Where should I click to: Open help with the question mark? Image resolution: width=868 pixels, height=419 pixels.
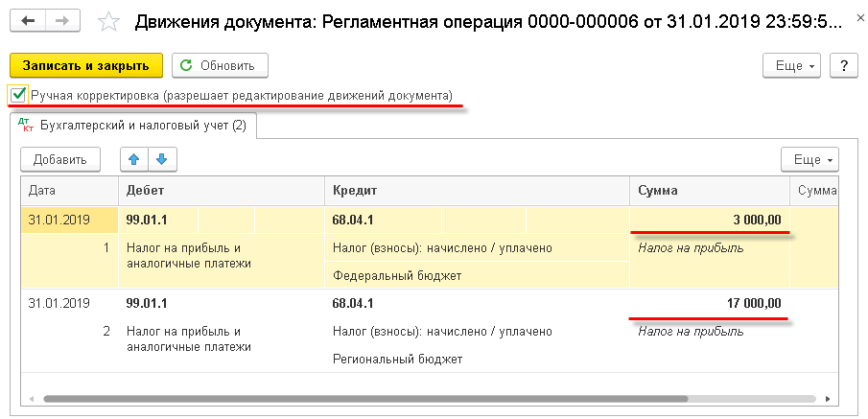point(844,65)
